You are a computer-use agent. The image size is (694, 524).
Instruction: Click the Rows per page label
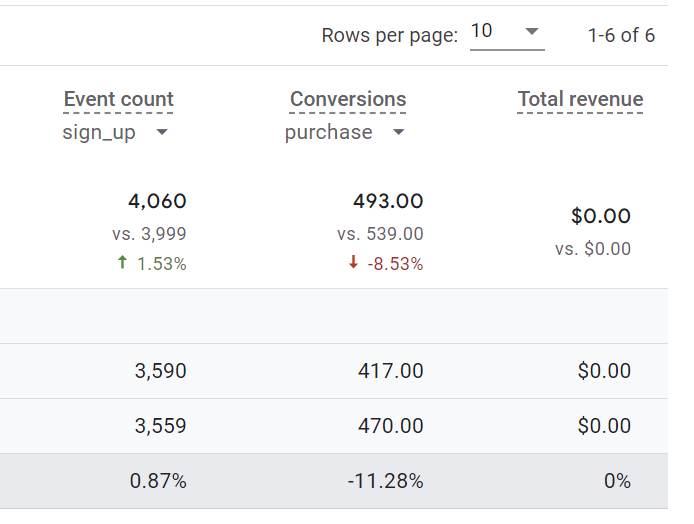click(x=389, y=35)
